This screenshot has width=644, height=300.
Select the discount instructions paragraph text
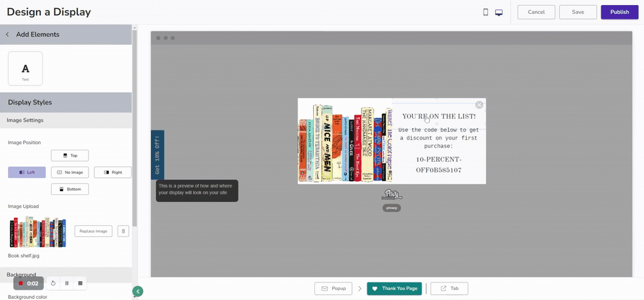click(438, 138)
